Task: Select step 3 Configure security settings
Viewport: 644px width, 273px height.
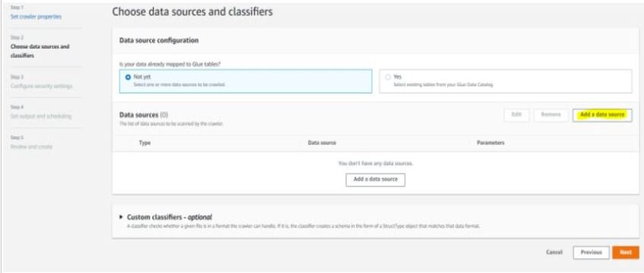Action: tap(41, 86)
